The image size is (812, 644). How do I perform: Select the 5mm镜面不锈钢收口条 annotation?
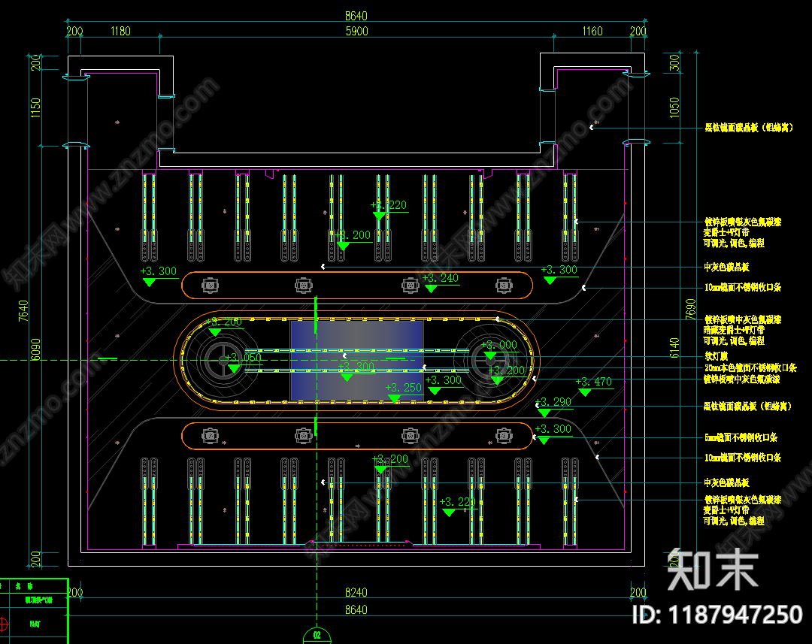(741, 437)
